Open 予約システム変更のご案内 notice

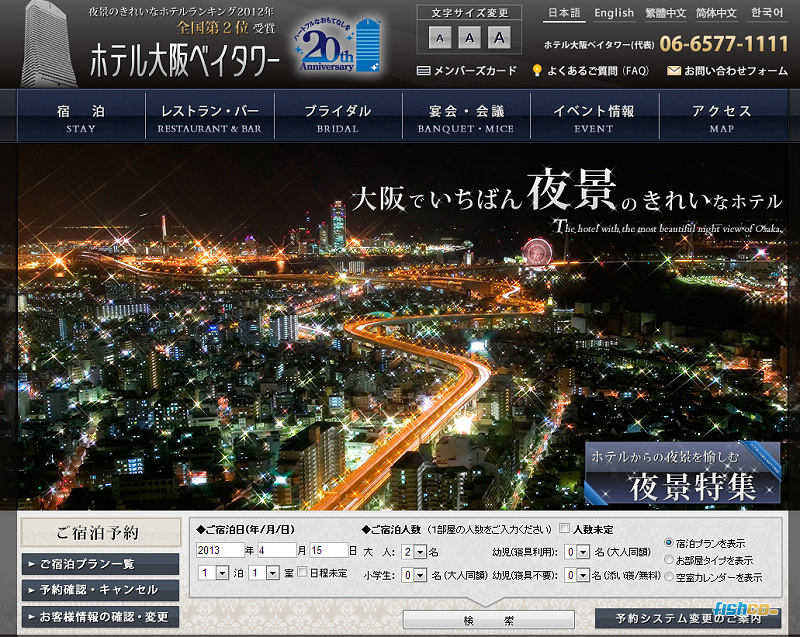click(x=688, y=619)
